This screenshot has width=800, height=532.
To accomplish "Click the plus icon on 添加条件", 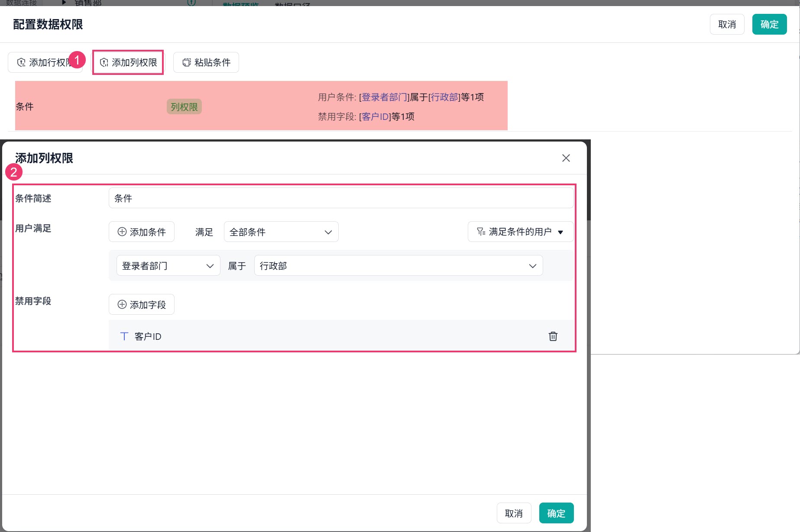I will [x=122, y=232].
